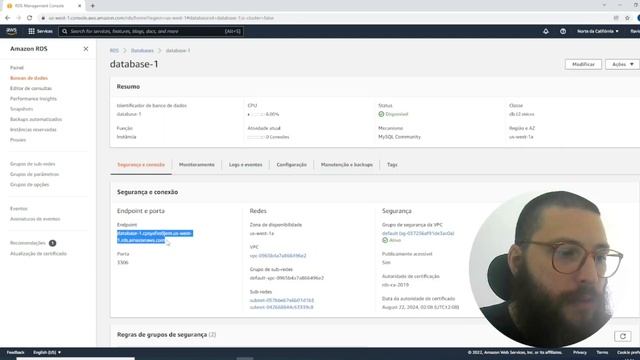This screenshot has width=640, height=360.
Task: Open the notifications bell icon
Action: [546, 31]
